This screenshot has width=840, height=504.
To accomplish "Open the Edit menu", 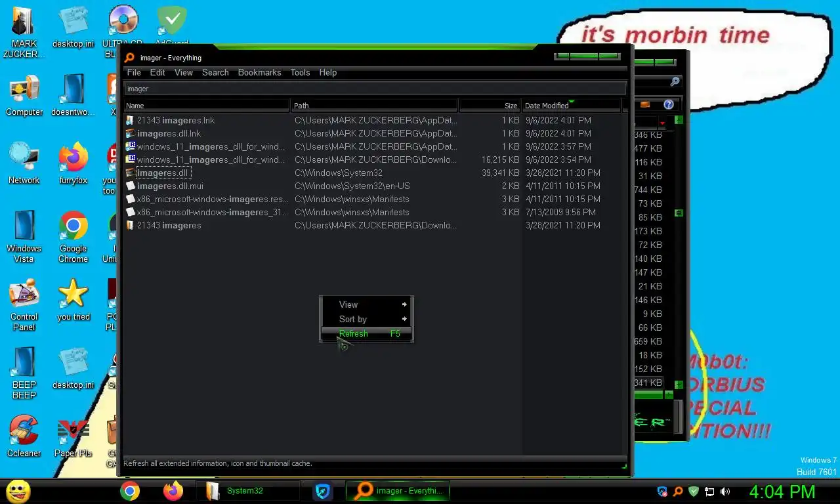I will point(157,72).
